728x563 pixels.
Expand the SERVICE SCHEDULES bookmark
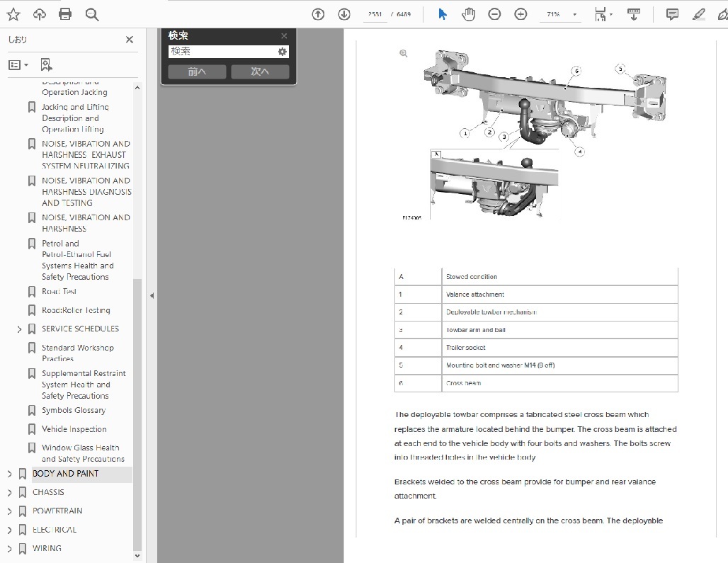(19, 329)
